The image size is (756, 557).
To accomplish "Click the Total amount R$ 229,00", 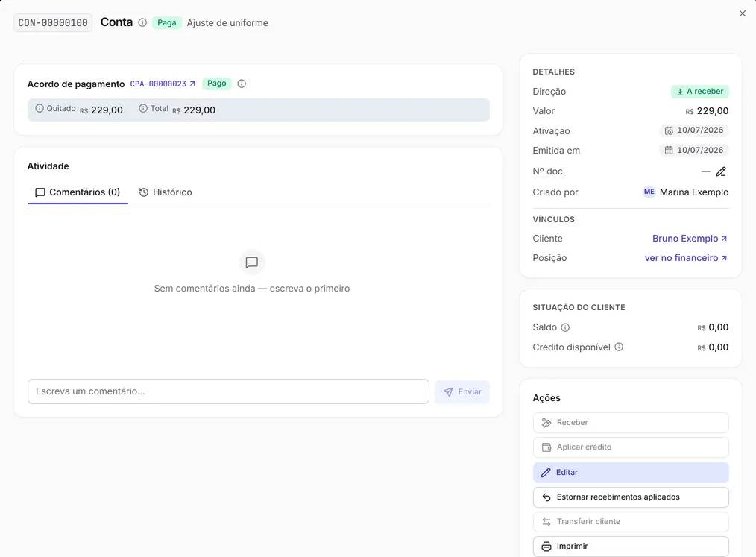I will tap(194, 110).
